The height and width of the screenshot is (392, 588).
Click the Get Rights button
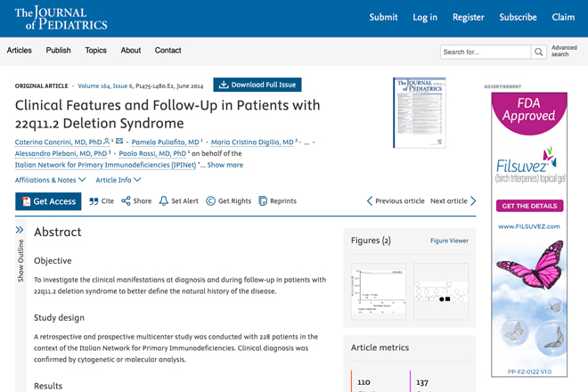coord(229,201)
